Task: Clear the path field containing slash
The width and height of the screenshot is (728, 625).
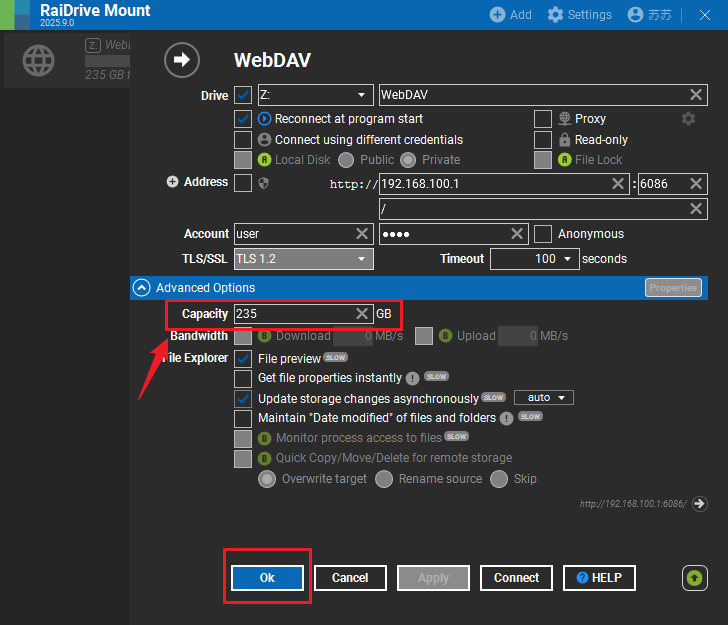Action: pyautogui.click(x=696, y=208)
